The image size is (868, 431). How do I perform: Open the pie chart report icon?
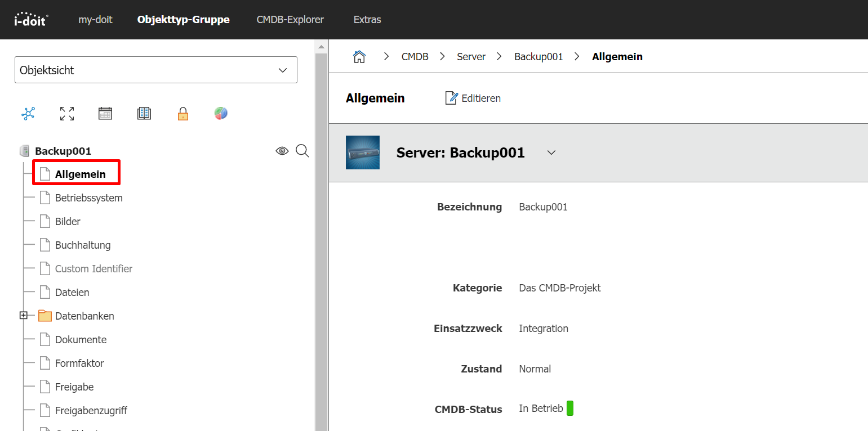click(221, 114)
